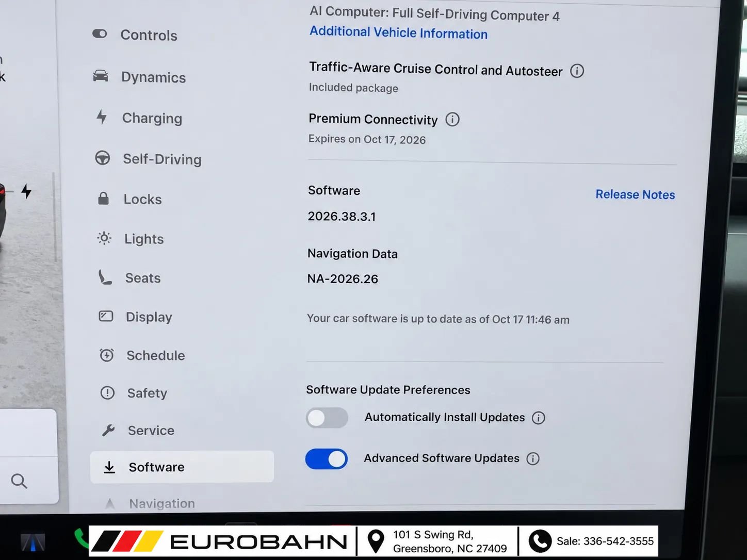This screenshot has height=560, width=747.
Task: Tap software version 2026.38.3.1
Action: [x=342, y=217]
